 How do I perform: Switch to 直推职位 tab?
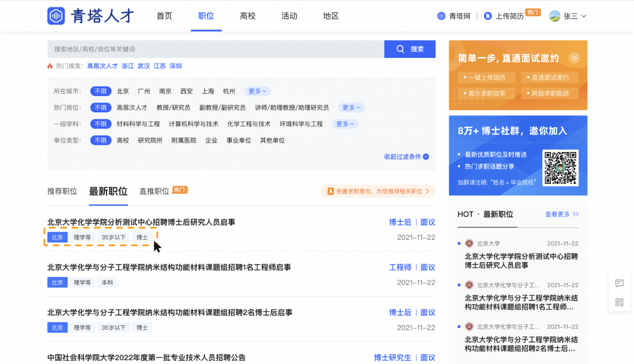pos(155,191)
